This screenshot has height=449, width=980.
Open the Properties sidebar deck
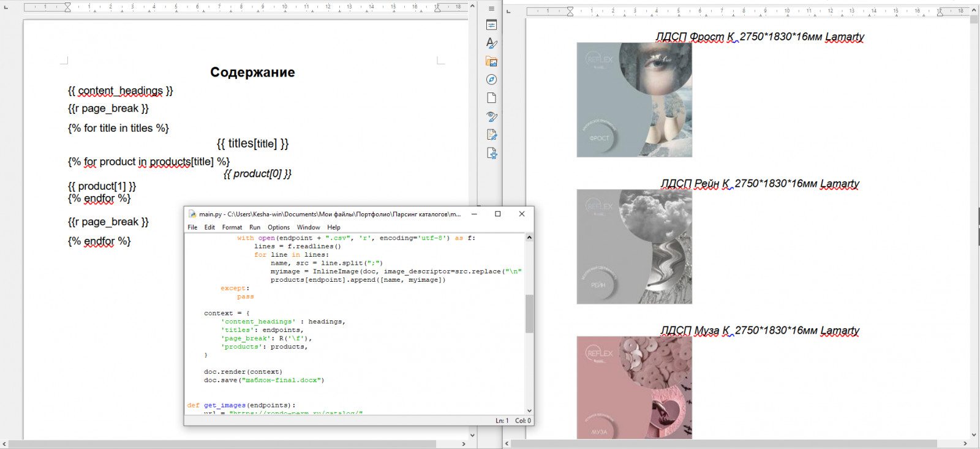[491, 25]
